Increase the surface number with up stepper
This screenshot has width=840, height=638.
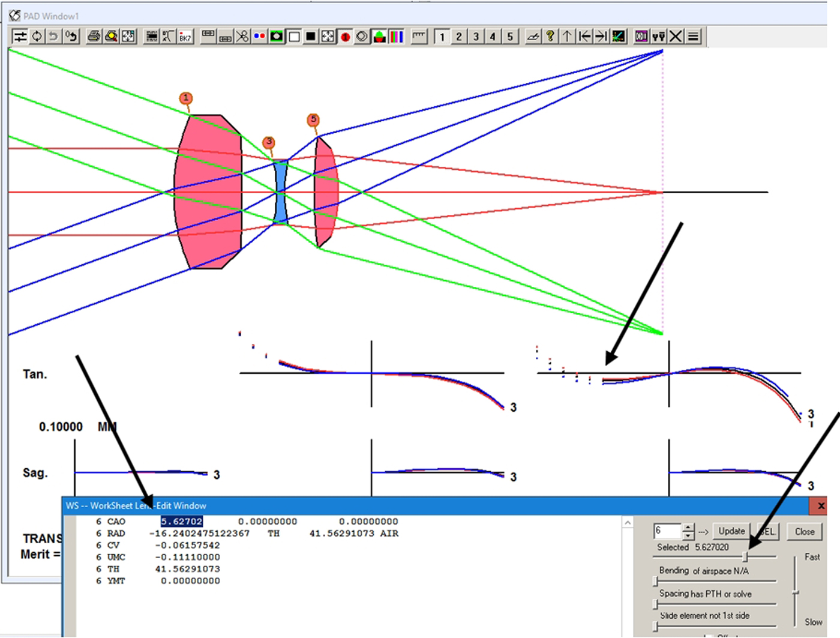coord(688,527)
